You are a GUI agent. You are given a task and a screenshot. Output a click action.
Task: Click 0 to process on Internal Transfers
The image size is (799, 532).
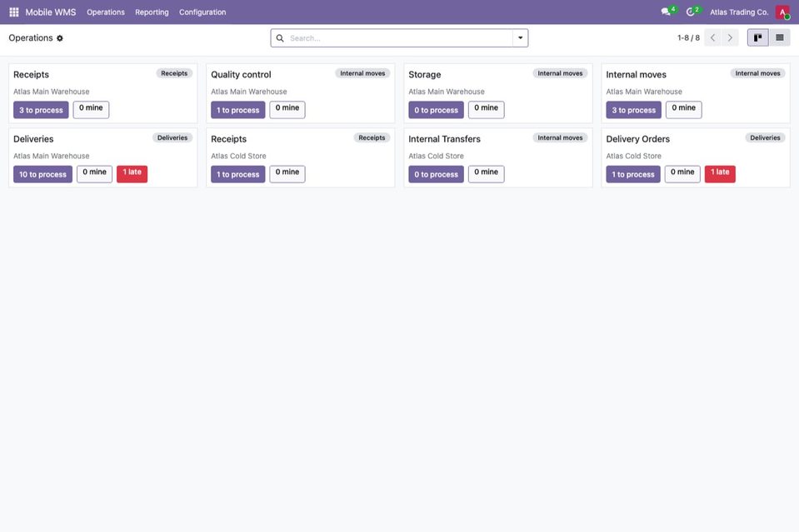437,174
